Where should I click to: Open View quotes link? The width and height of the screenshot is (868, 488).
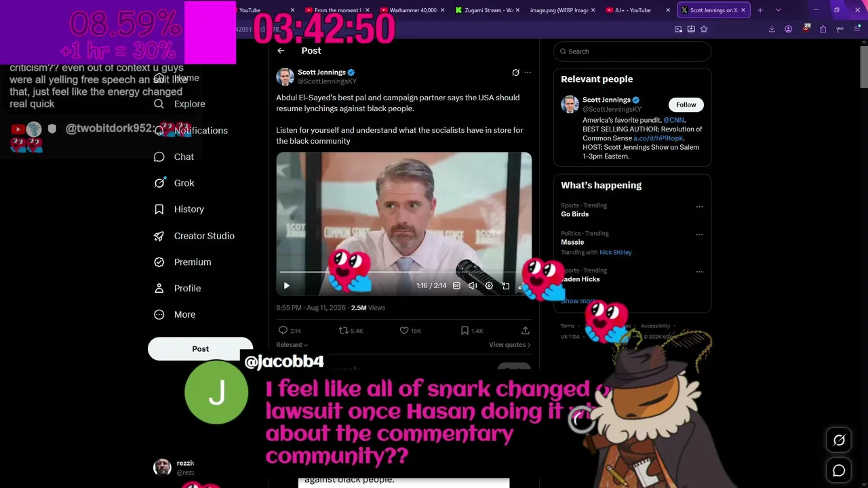click(509, 345)
